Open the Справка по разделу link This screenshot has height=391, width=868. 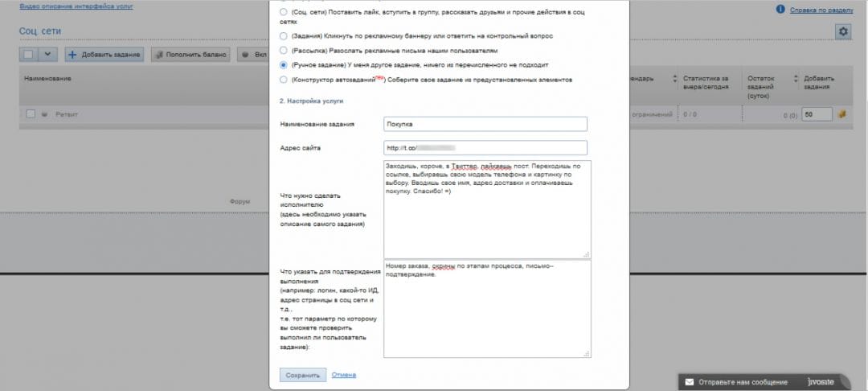point(821,10)
